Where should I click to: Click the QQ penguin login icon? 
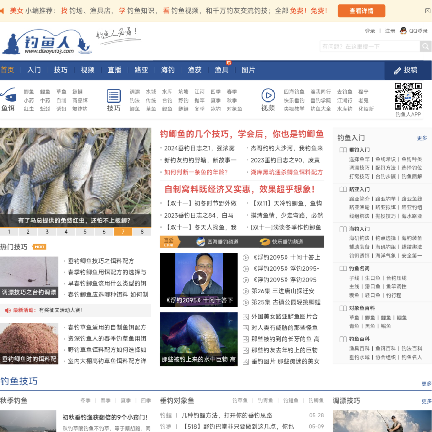[403, 31]
